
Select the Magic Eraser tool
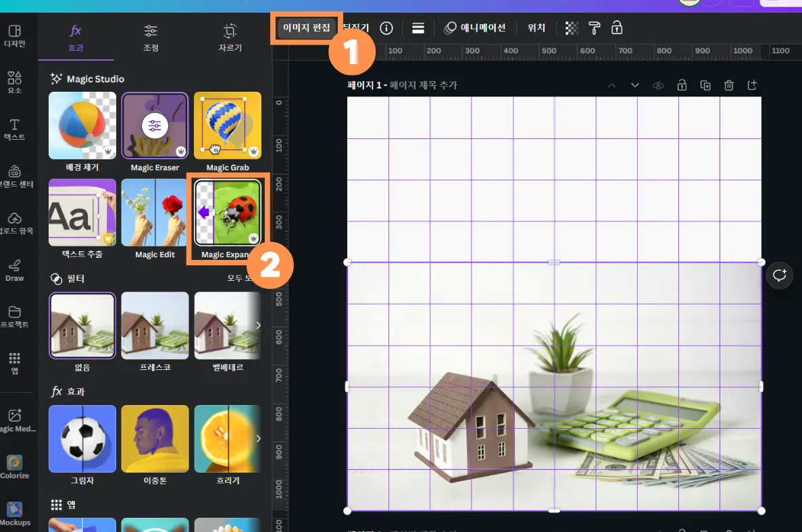click(155, 126)
